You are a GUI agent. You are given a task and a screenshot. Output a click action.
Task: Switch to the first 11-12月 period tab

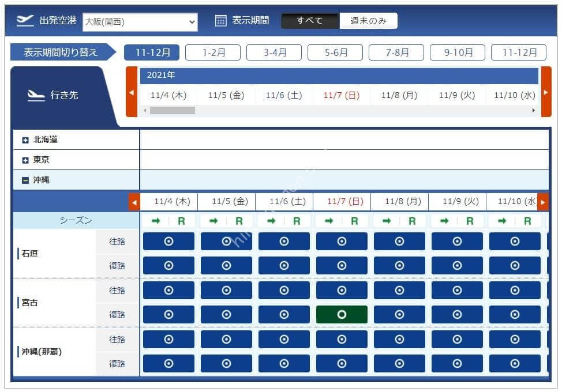tap(152, 52)
